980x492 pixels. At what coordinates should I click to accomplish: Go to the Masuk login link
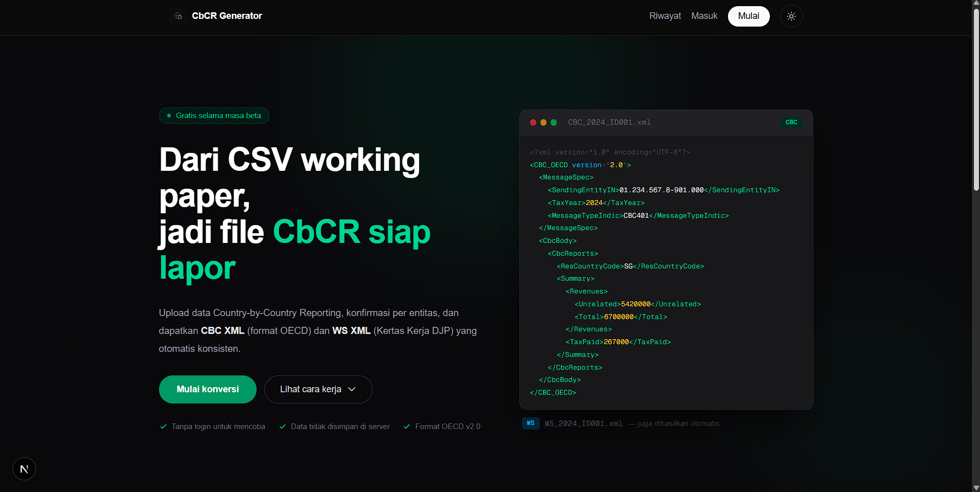(704, 16)
